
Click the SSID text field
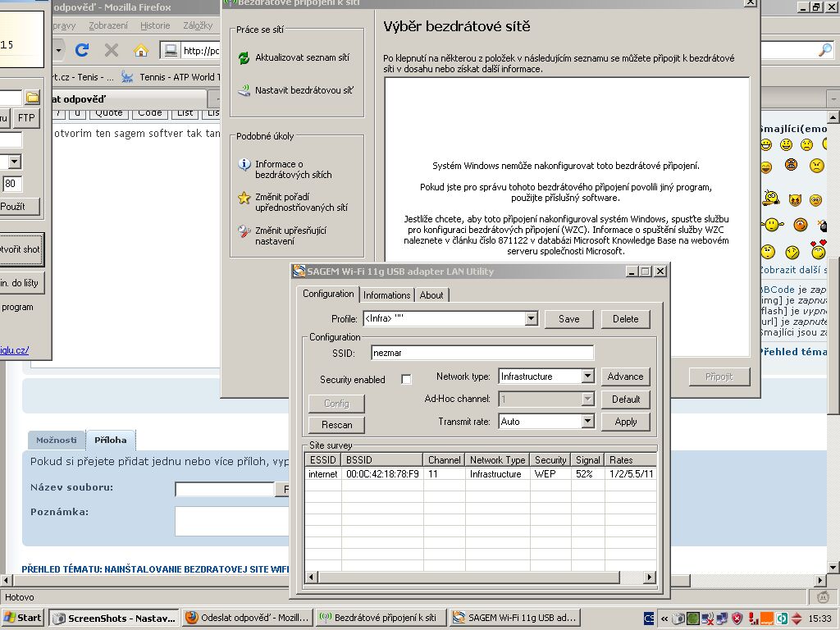click(x=481, y=353)
